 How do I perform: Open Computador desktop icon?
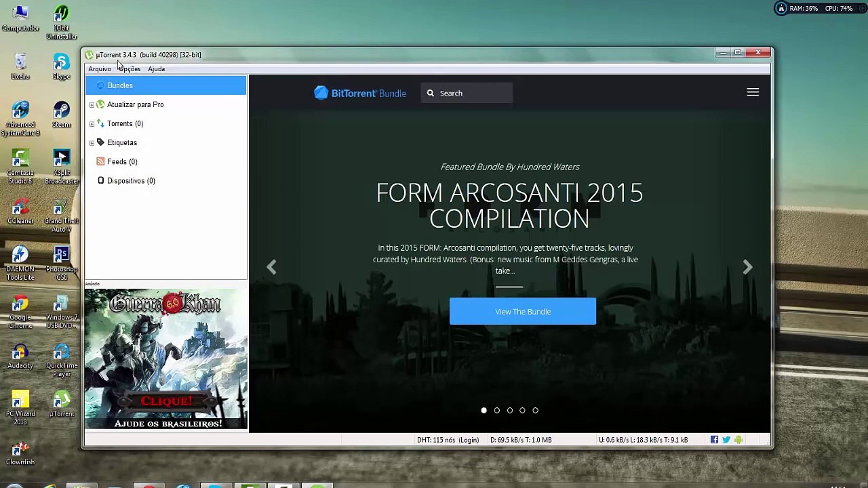point(20,19)
